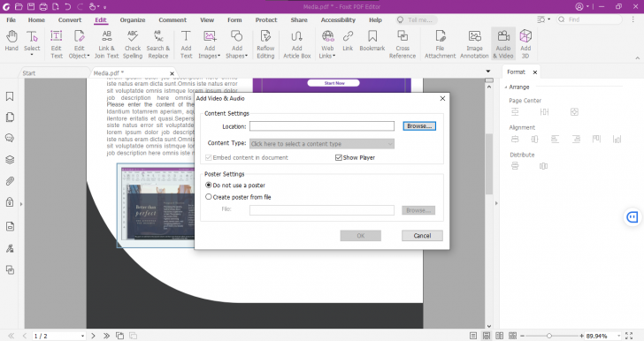This screenshot has width=644, height=341.
Task: Click Browse for media location
Action: point(419,126)
